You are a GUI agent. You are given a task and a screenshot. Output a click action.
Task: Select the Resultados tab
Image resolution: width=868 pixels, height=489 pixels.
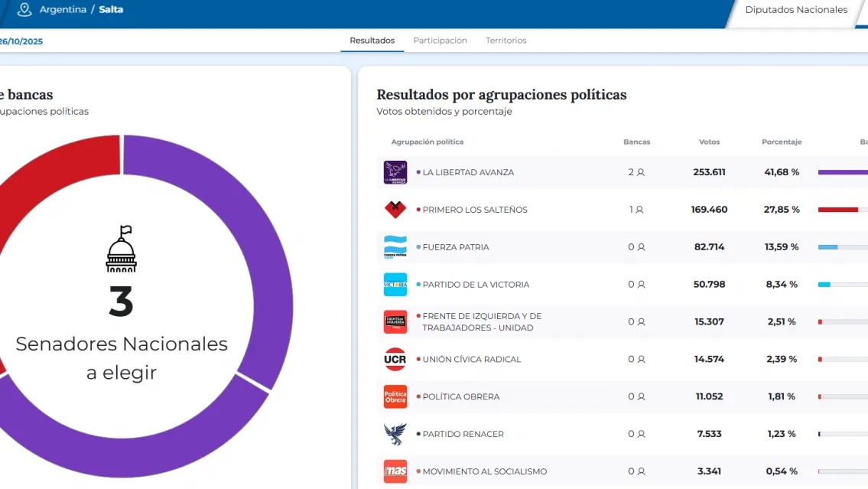372,41
